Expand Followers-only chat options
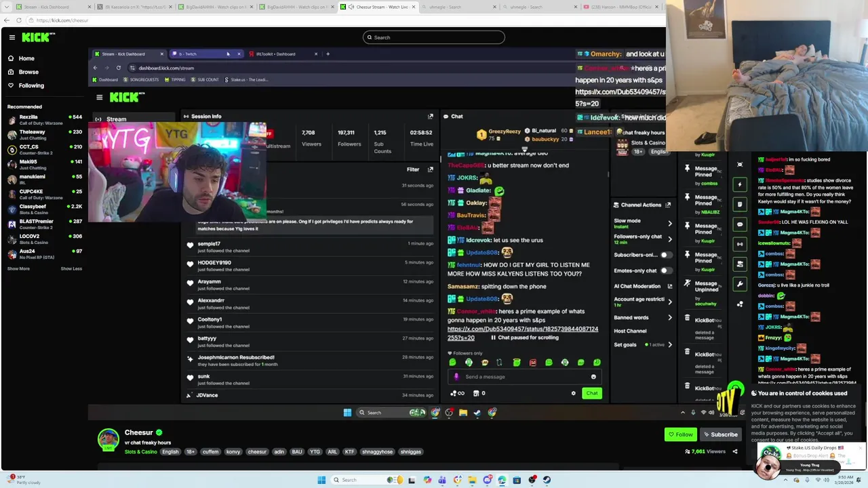Image resolution: width=868 pixels, height=488 pixels. 670,239
